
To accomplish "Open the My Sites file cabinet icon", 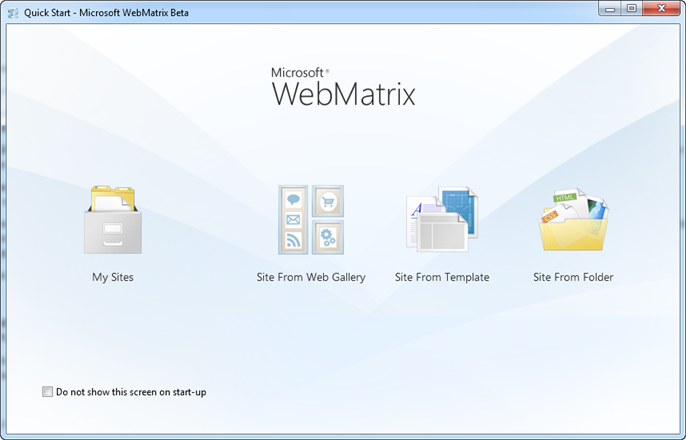I will pyautogui.click(x=112, y=220).
